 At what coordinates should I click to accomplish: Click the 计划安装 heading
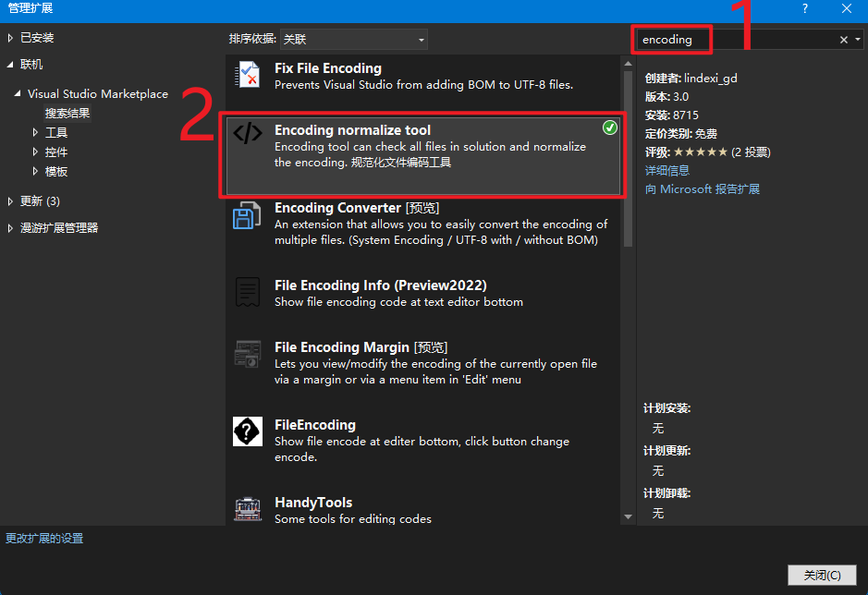coord(667,408)
